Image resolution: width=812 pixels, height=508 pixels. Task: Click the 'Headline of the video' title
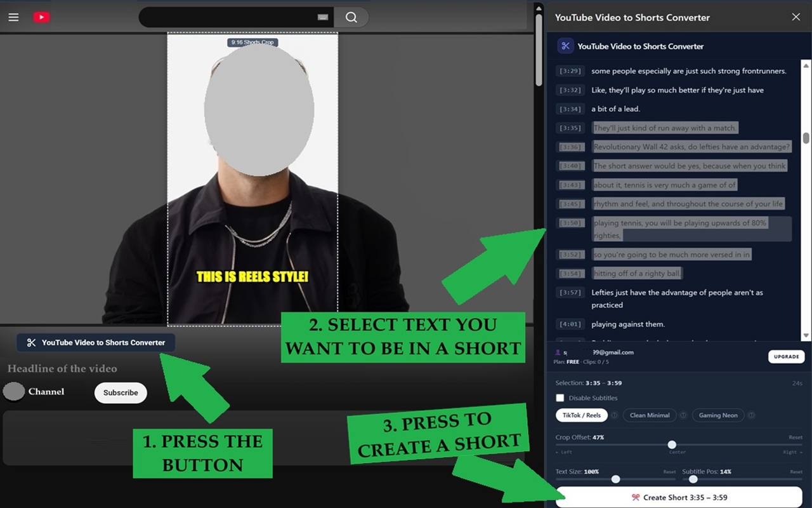click(62, 368)
